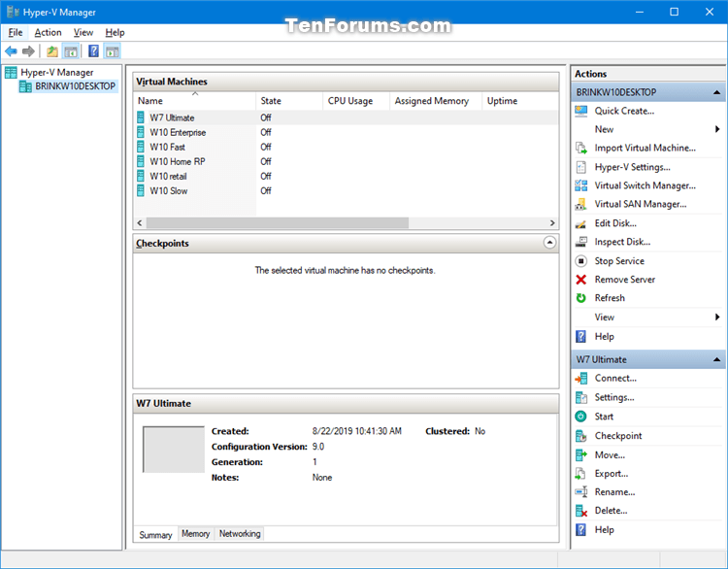Click the Off state of W10 Slow
Image resolution: width=728 pixels, height=569 pixels.
click(266, 191)
